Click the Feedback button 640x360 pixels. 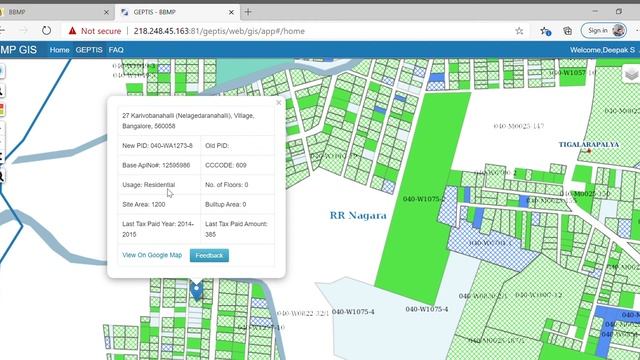(209, 256)
